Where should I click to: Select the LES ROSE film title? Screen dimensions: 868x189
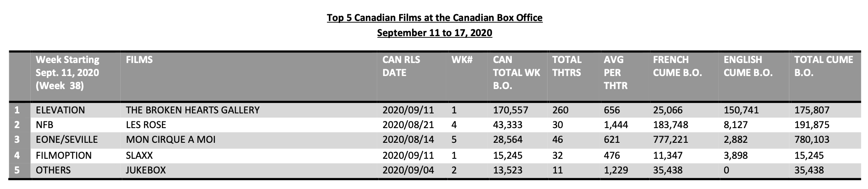click(x=146, y=125)
